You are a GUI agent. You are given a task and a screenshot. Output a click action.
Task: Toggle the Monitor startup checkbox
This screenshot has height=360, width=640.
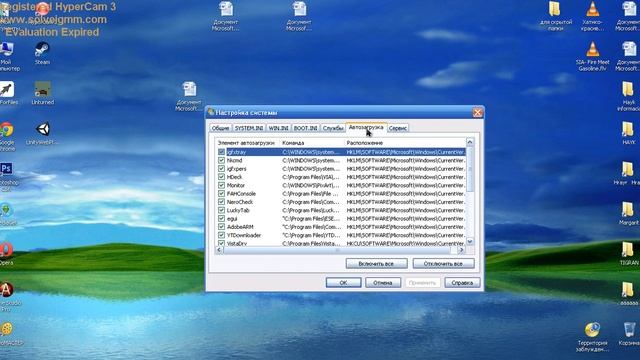(221, 185)
